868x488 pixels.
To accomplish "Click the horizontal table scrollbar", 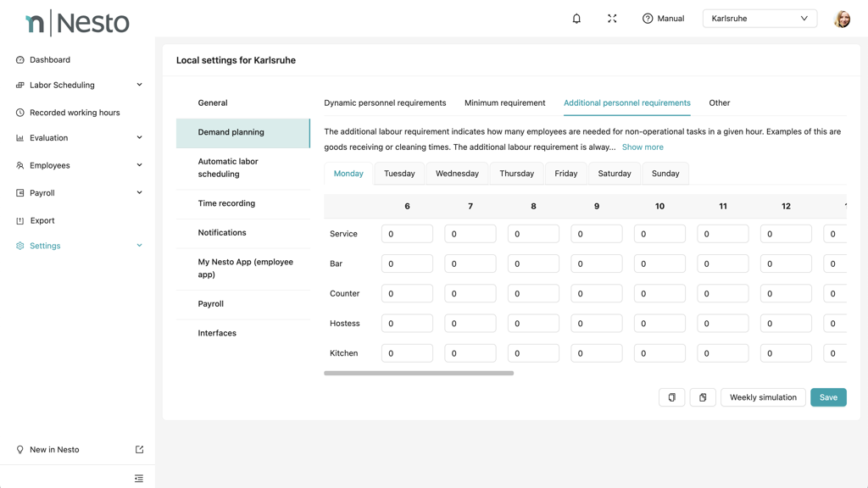I will pyautogui.click(x=419, y=373).
